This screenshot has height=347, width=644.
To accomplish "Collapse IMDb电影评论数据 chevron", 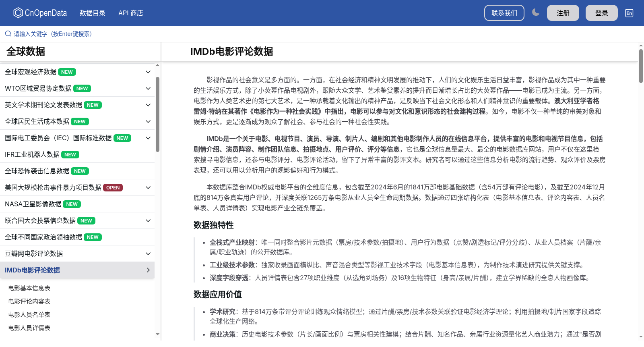I will 148,270.
